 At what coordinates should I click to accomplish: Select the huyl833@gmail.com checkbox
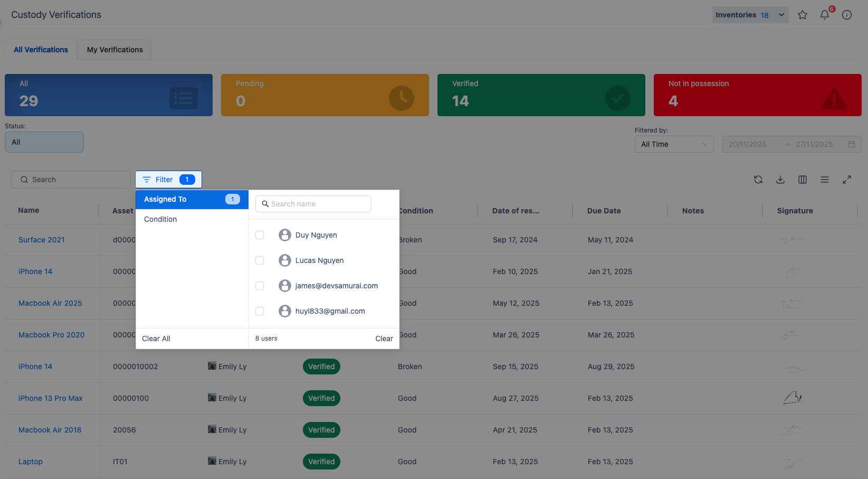click(x=260, y=311)
